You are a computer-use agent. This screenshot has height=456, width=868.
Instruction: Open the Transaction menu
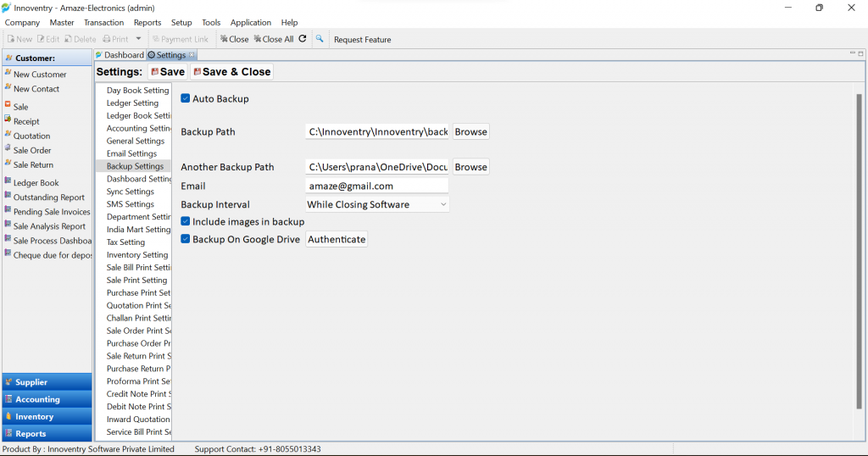click(x=103, y=23)
